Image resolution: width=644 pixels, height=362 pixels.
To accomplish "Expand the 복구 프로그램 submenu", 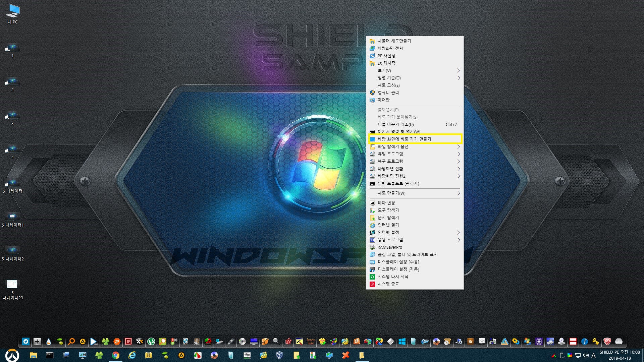I will tap(415, 161).
